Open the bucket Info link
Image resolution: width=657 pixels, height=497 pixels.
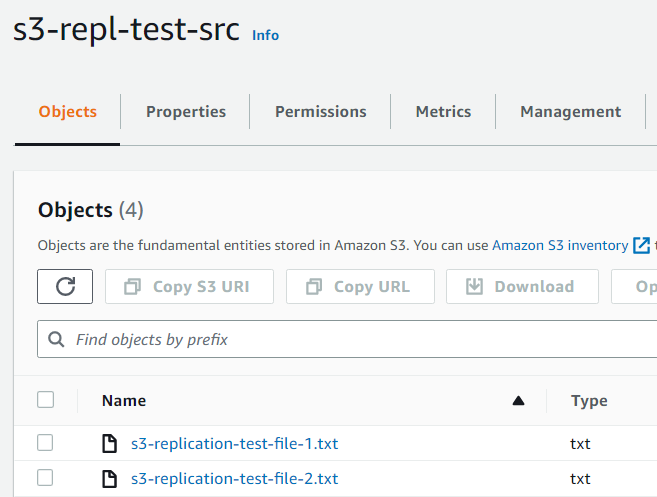(x=265, y=35)
